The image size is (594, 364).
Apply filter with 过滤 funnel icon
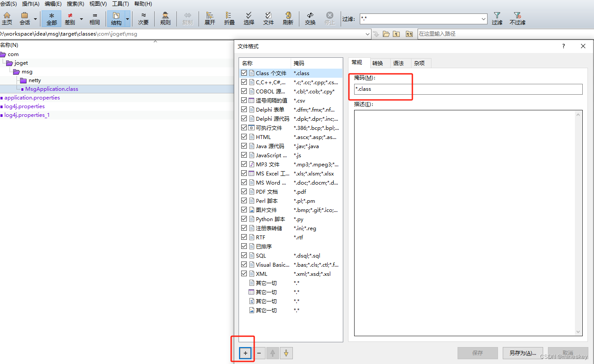(x=497, y=19)
